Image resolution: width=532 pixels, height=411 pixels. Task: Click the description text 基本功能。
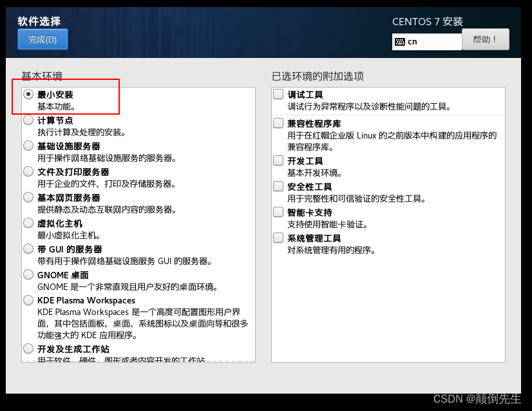pyautogui.click(x=56, y=106)
